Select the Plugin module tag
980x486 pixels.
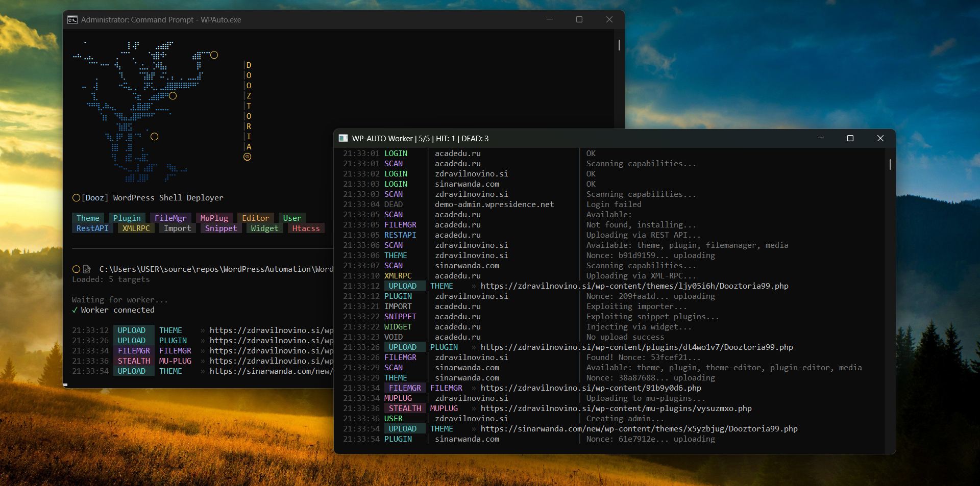click(126, 218)
